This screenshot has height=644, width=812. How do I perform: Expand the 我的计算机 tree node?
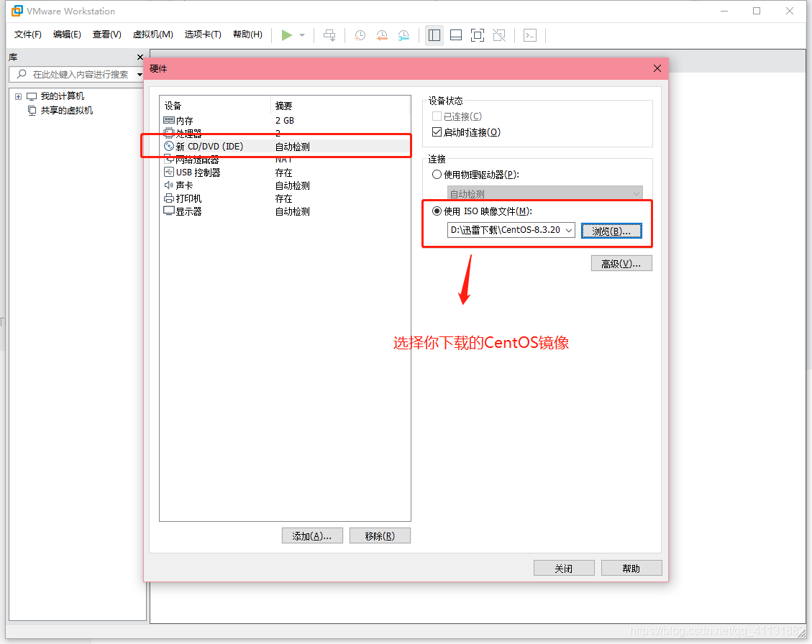[18, 96]
